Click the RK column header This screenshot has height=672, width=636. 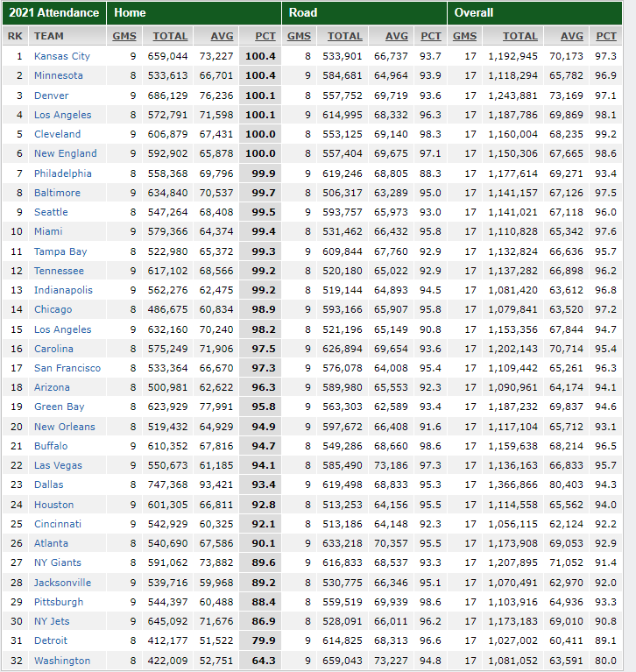click(15, 37)
